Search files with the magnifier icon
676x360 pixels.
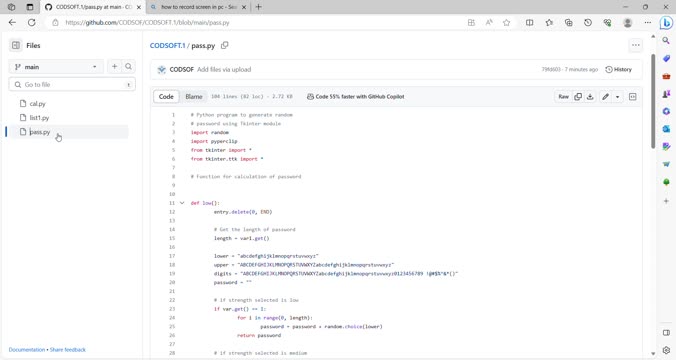128,66
